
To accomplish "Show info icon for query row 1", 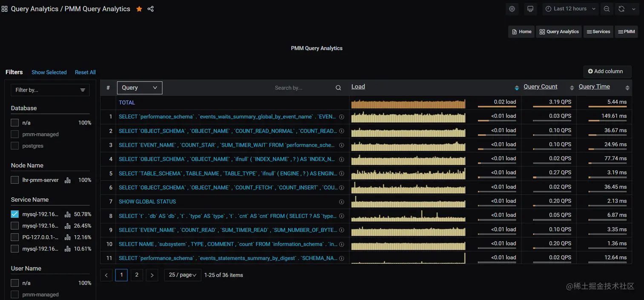I will (x=342, y=117).
